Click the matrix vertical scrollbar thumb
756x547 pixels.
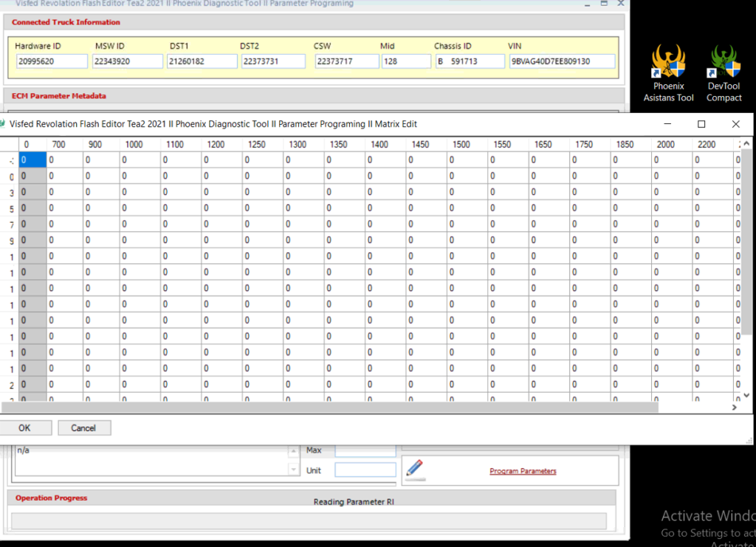tap(746, 241)
